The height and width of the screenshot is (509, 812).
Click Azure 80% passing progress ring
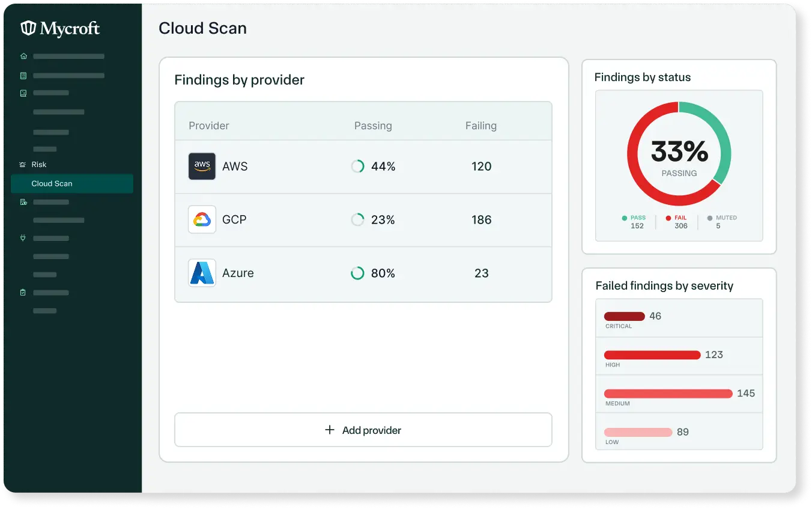point(357,273)
